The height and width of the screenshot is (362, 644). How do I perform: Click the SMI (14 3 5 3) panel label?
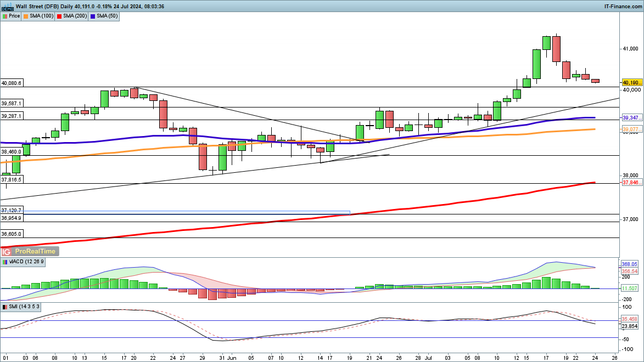[25, 307]
